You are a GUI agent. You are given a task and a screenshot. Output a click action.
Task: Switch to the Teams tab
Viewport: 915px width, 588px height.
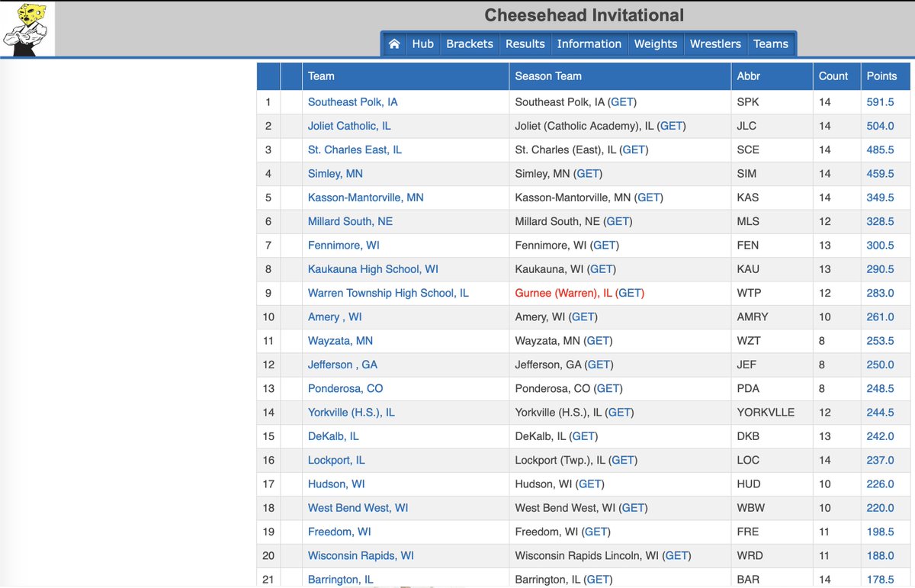(771, 44)
